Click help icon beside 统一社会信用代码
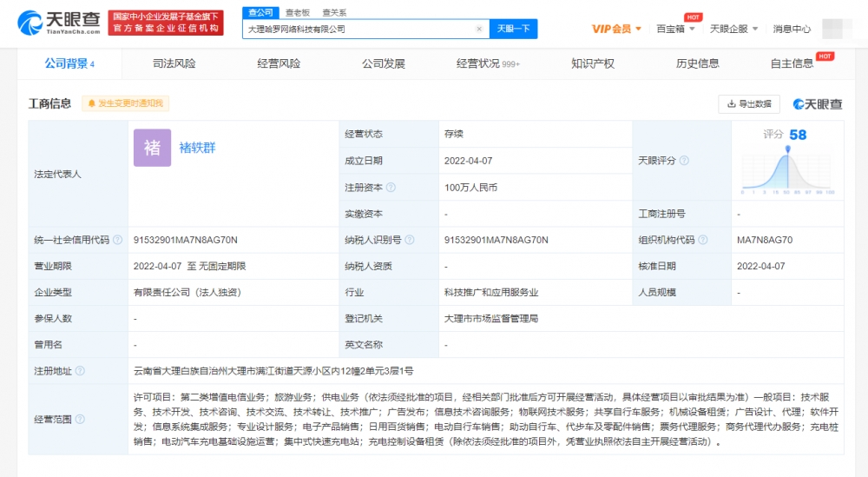The image size is (868, 477). coord(117,240)
